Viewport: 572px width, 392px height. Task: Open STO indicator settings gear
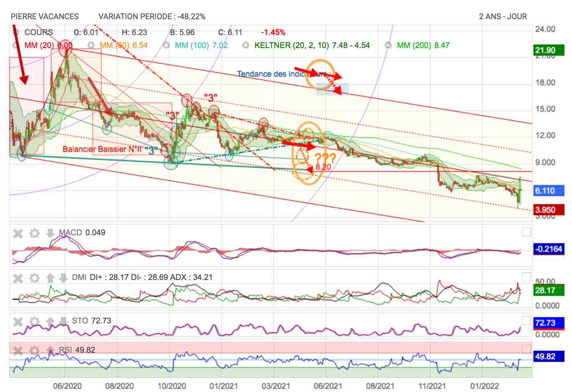(34, 321)
